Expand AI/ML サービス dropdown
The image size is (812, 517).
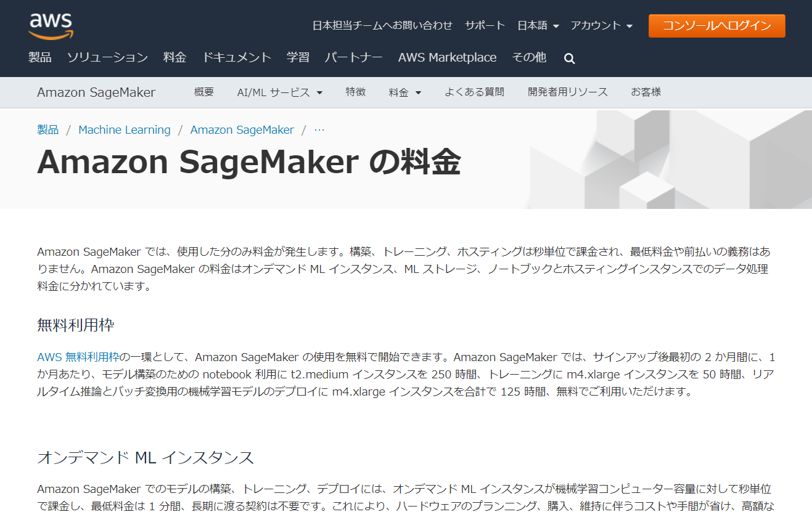[280, 92]
